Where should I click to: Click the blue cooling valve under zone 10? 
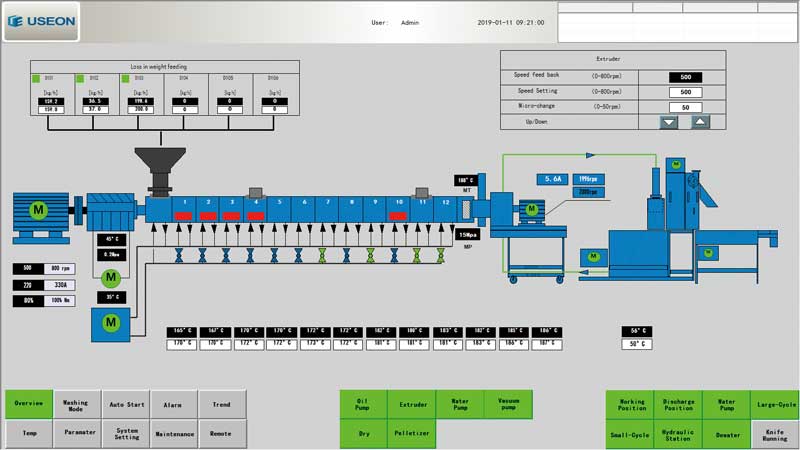point(394,255)
